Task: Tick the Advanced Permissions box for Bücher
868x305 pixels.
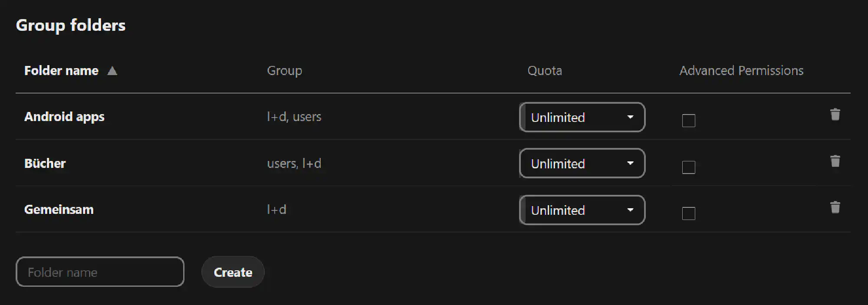Action: [688, 167]
